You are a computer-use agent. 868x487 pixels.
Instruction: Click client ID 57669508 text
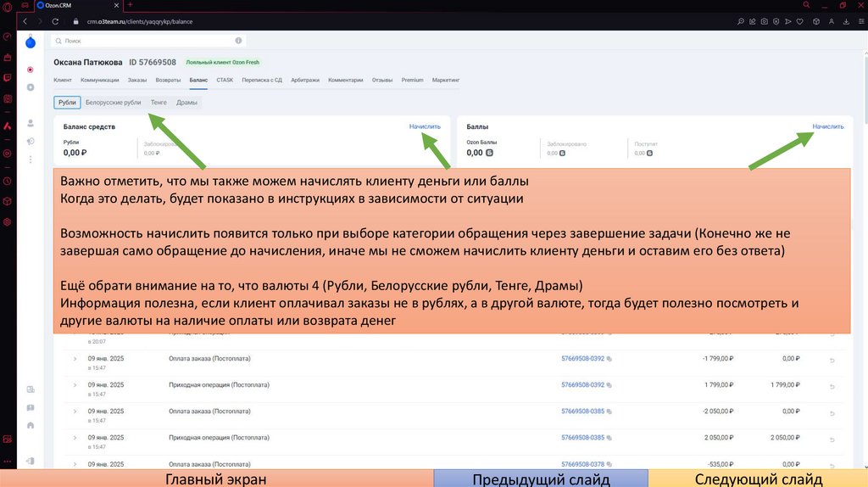[153, 63]
